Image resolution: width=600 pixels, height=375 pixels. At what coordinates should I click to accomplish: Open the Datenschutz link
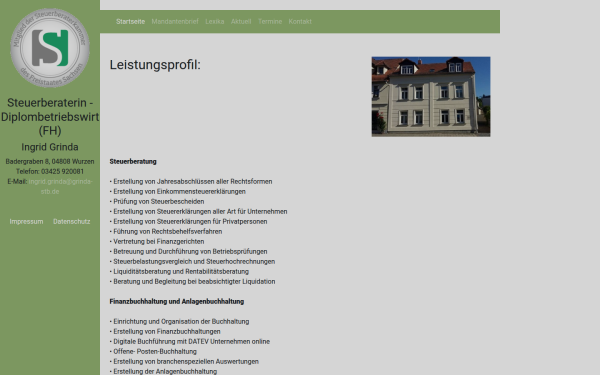tap(72, 222)
